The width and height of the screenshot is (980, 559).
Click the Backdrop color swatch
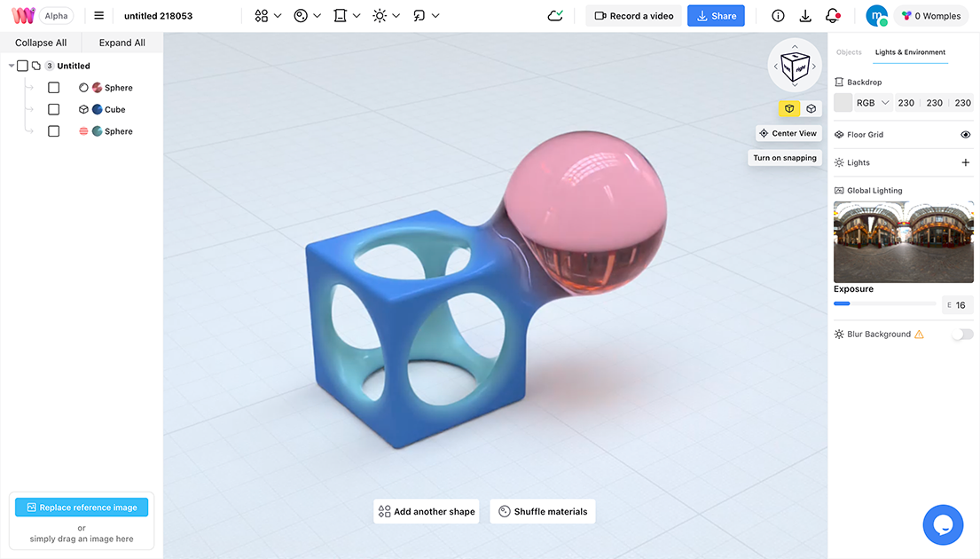(843, 103)
